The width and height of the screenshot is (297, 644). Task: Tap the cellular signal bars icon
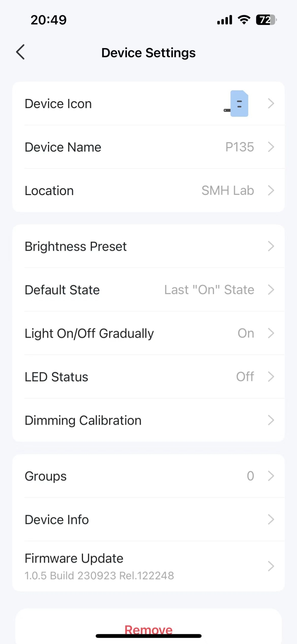pos(224,20)
